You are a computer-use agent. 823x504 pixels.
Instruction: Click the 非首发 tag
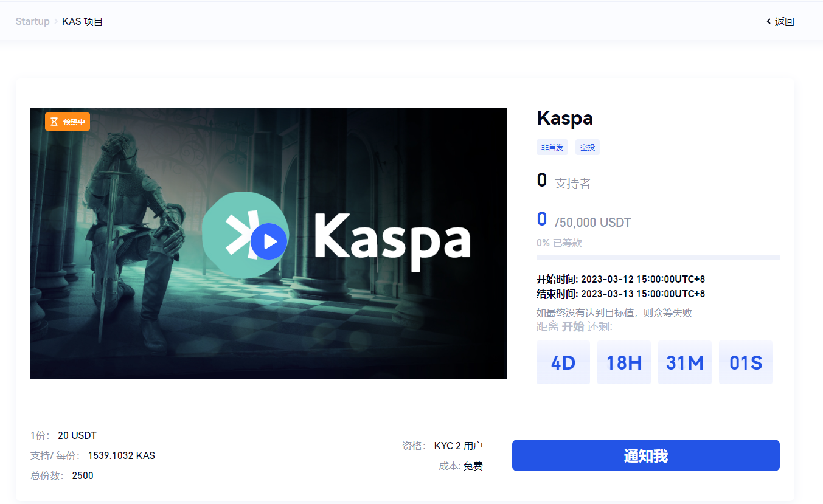pyautogui.click(x=552, y=147)
